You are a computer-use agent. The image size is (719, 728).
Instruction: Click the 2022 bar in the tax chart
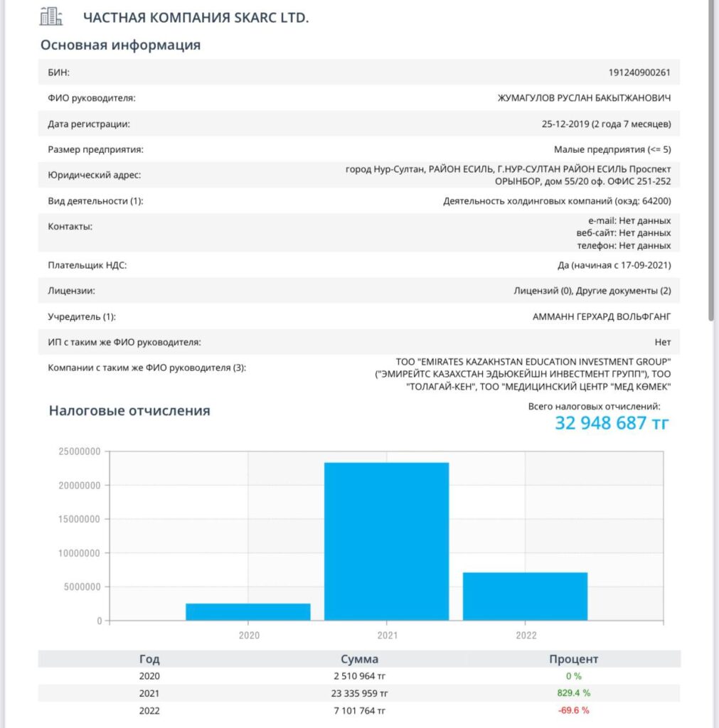pos(526,596)
